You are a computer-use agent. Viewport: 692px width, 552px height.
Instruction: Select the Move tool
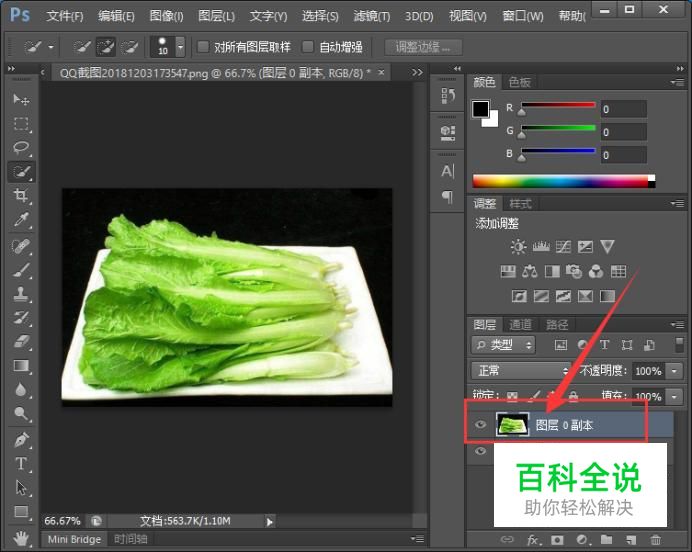(21, 100)
